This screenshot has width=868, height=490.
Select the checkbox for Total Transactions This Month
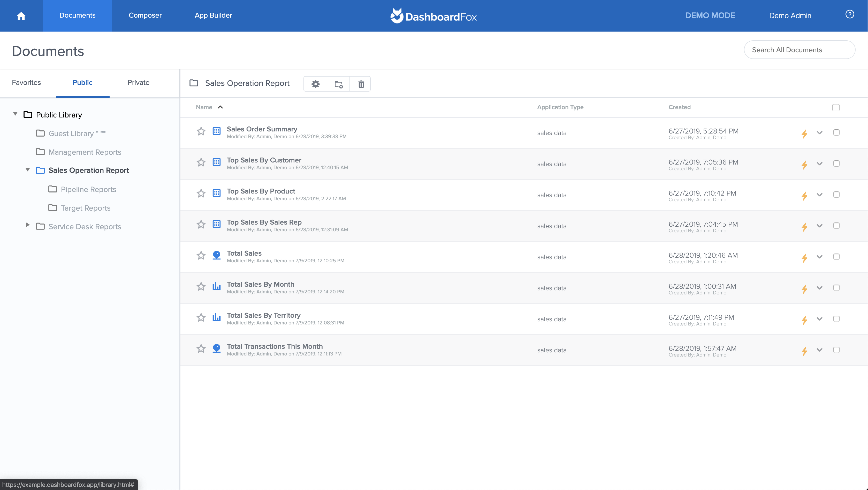pos(836,350)
